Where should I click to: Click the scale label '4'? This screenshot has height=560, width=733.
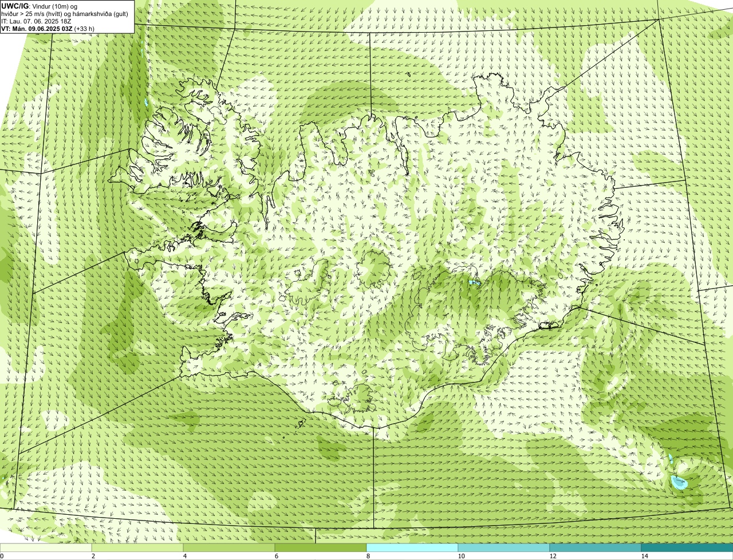184,556
